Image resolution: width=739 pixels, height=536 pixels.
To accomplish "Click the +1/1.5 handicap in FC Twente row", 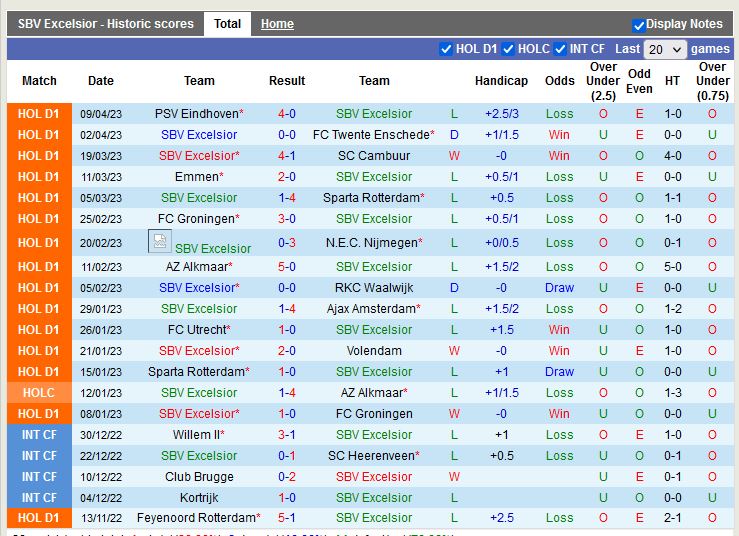I will [x=501, y=135].
